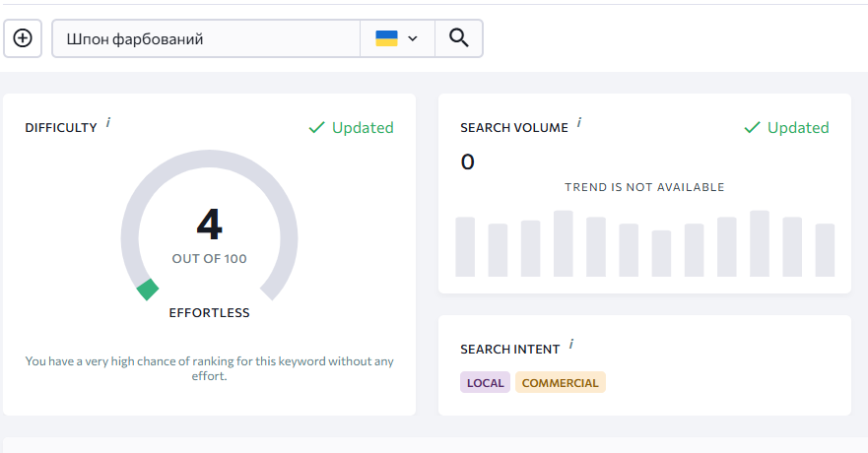Click the EFFORTLESS difficulty label
Image resolution: width=868 pixels, height=453 pixels.
pyautogui.click(x=209, y=313)
